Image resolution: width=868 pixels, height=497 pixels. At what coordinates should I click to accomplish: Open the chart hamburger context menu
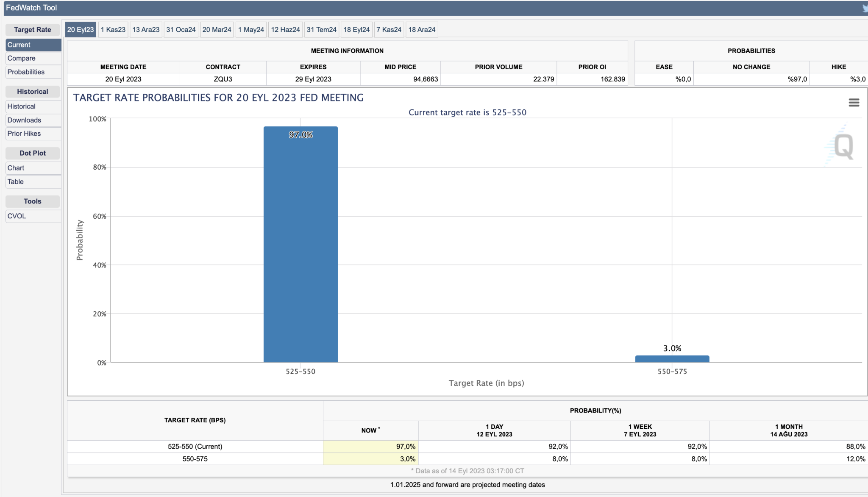click(x=854, y=103)
